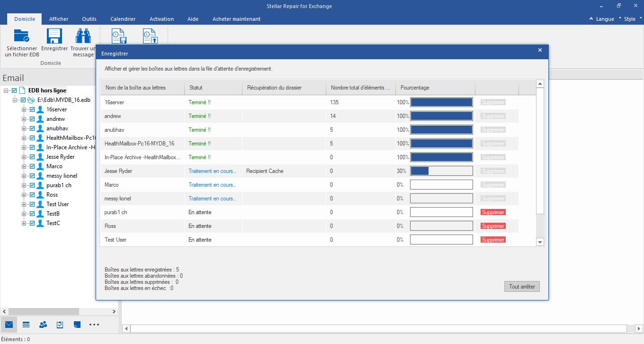The image size is (644, 344).
Task: Open the Domicile ribbon tab
Action: (25, 19)
